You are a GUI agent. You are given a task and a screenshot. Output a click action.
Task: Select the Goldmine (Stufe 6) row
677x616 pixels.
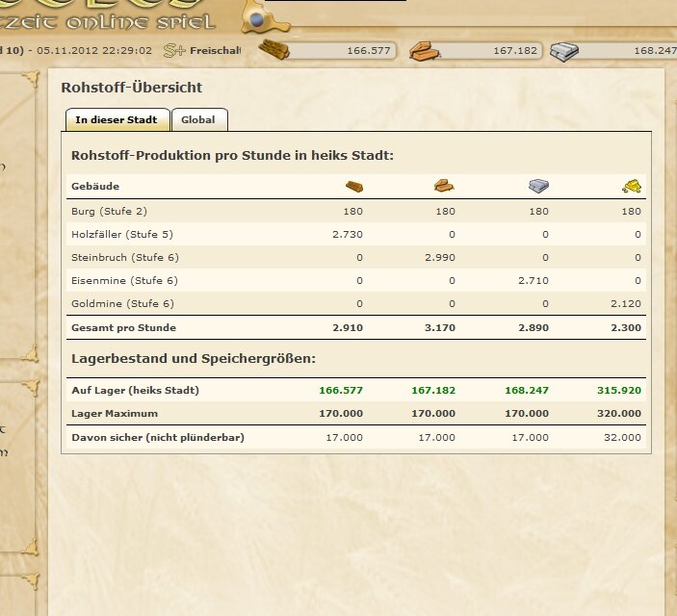(122, 303)
